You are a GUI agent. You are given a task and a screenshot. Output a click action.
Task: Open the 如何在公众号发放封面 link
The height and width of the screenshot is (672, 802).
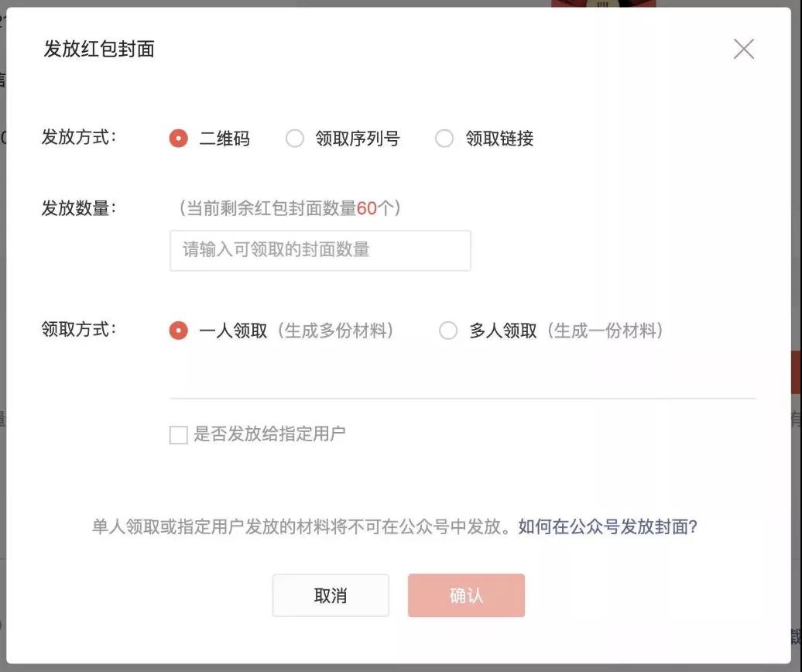(x=608, y=527)
